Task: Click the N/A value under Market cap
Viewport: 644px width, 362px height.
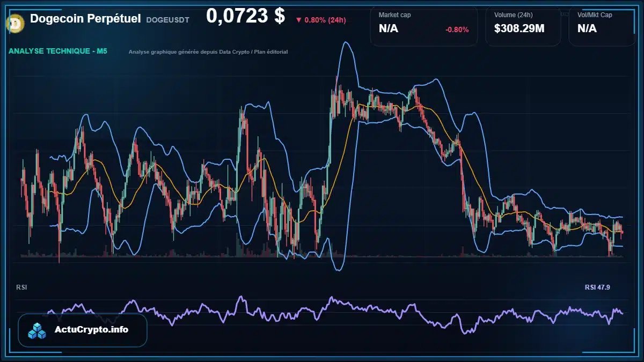Action: [389, 29]
